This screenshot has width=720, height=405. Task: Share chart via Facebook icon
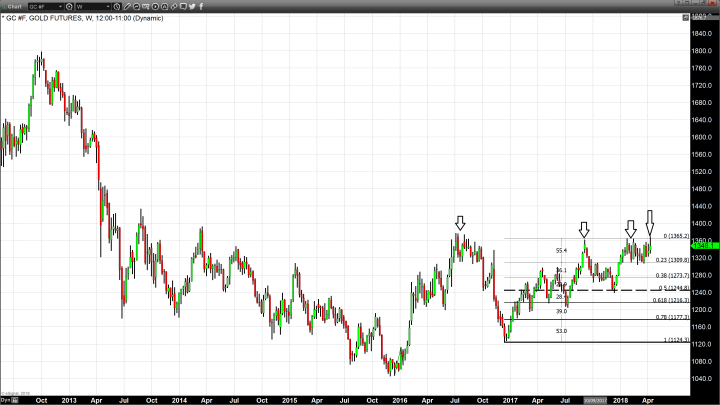[201, 6]
